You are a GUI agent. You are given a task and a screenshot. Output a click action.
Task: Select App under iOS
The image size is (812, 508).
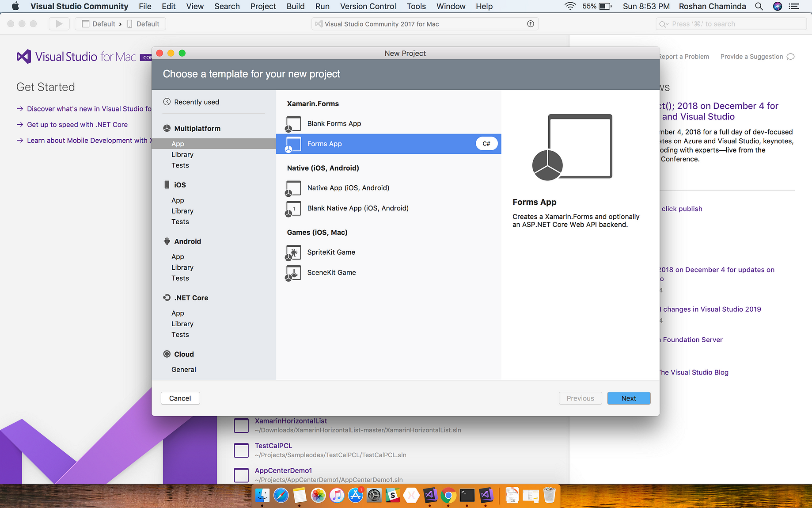tap(178, 200)
